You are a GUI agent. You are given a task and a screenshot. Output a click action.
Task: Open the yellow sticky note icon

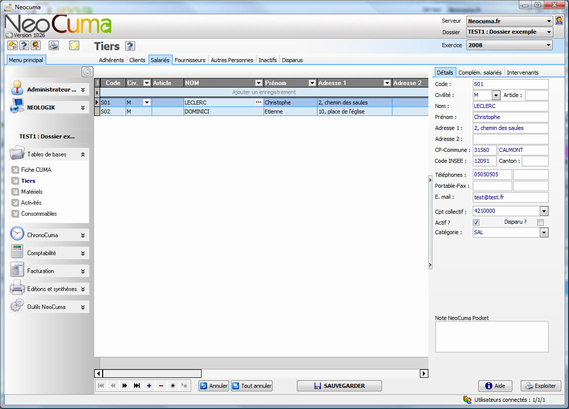click(x=74, y=45)
